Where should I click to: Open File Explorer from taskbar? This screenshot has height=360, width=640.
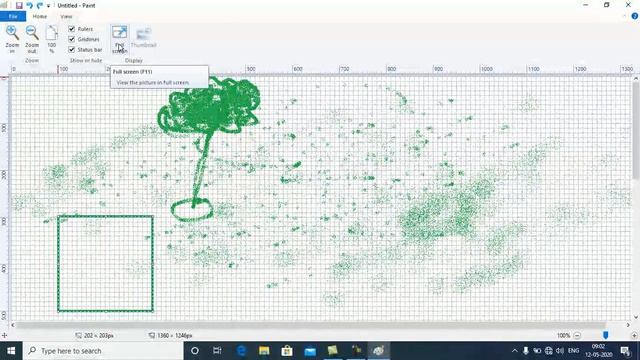pyautogui.click(x=264, y=351)
